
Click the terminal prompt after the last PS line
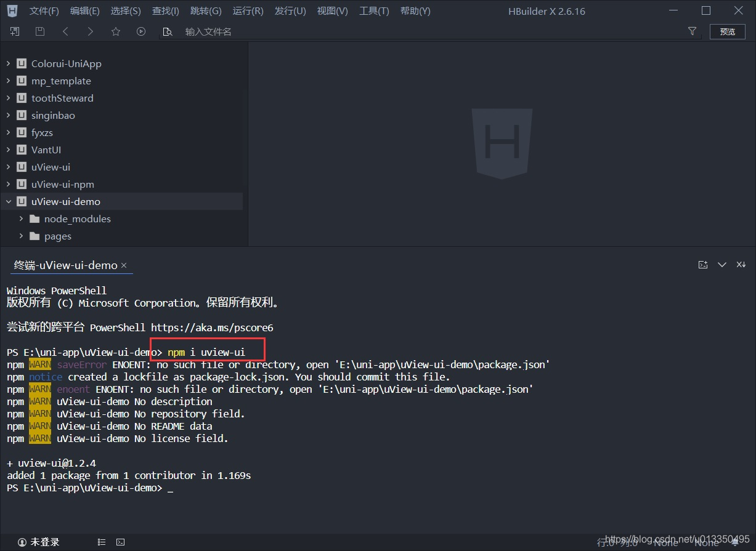170,488
